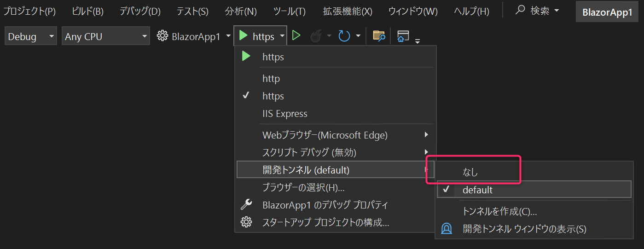Click the restart browser link icon
This screenshot has height=249, width=644.
coord(344,36)
